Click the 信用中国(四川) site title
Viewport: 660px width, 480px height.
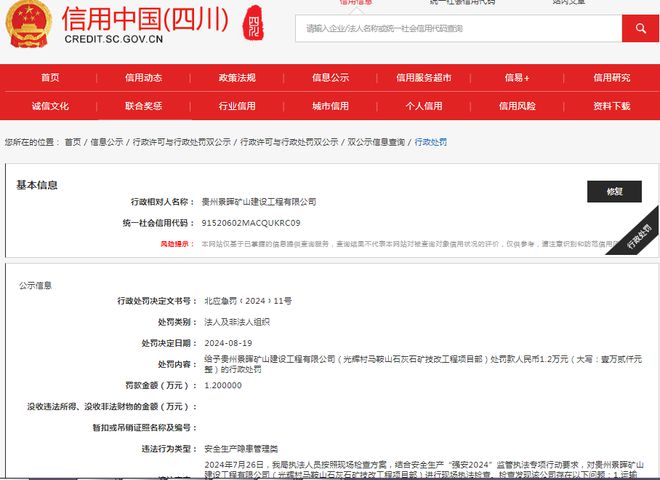pos(145,19)
